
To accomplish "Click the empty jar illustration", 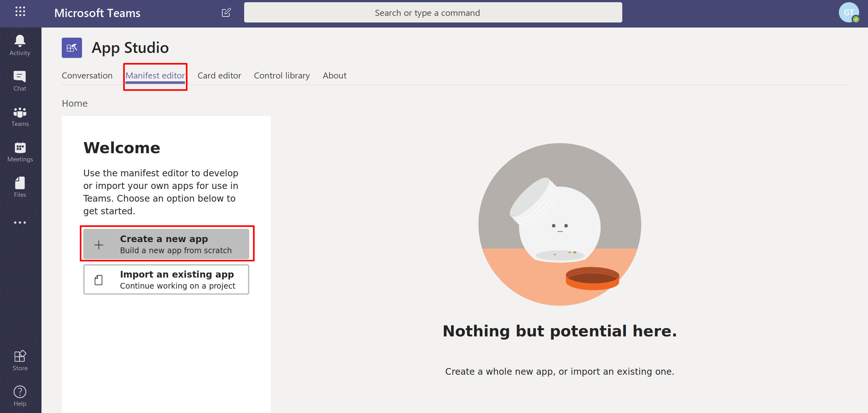I will click(x=560, y=224).
